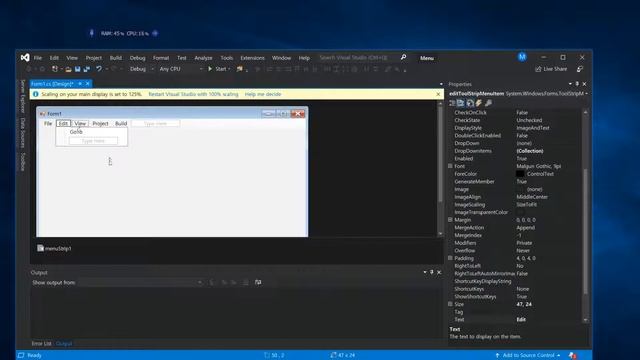Open the Edit menu in Visual Studio menu bar
This screenshot has width=640, height=360.
54,58
